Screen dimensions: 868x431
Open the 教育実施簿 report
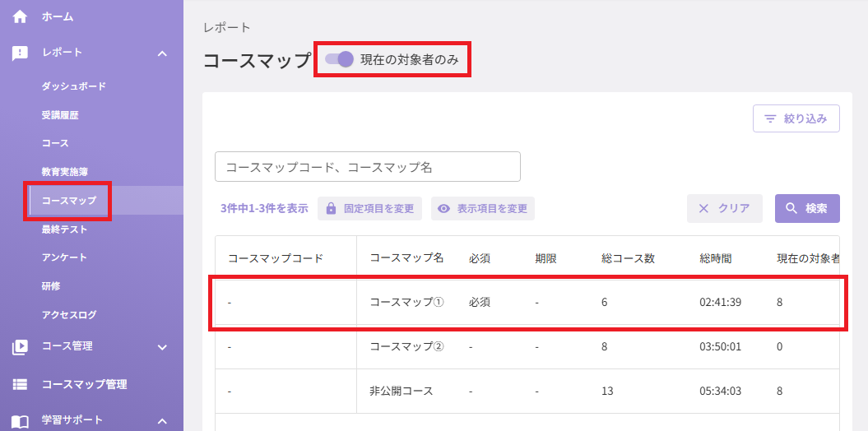coord(65,172)
